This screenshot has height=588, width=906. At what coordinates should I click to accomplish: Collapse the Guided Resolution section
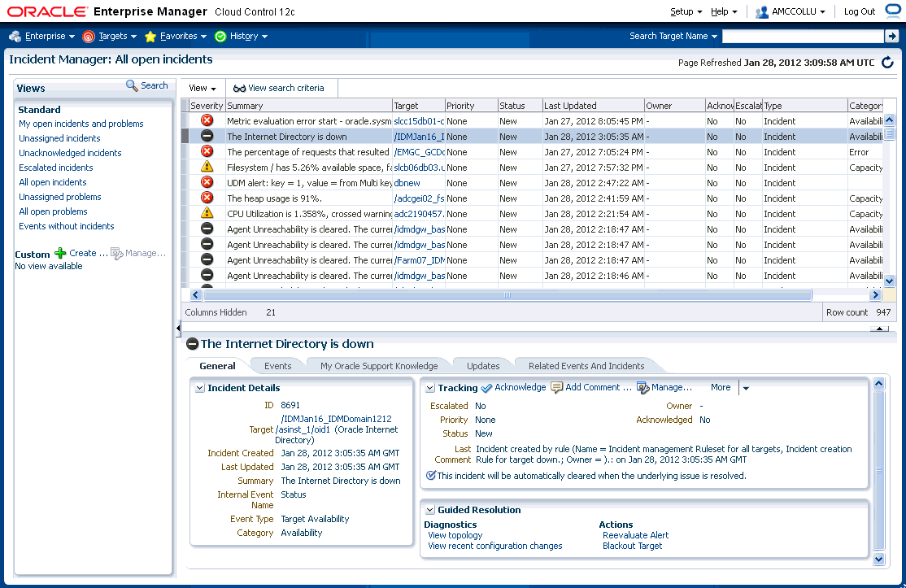coord(430,510)
